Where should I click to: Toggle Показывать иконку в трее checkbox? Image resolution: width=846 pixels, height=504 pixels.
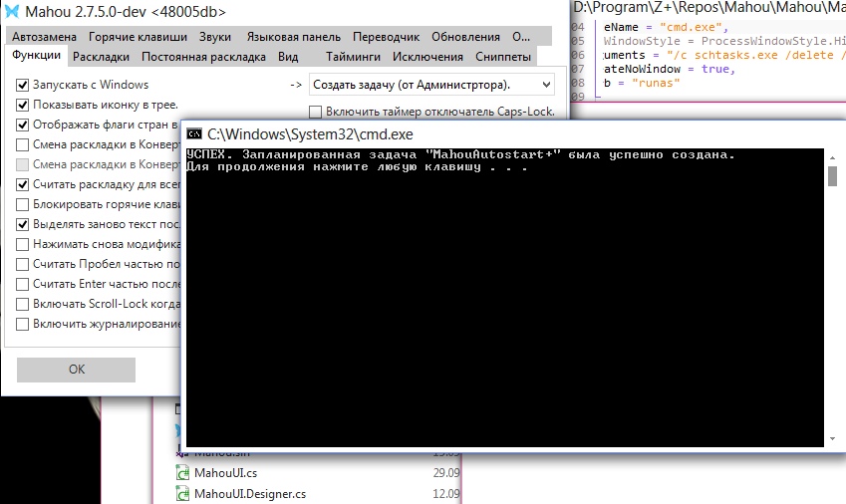(x=22, y=105)
